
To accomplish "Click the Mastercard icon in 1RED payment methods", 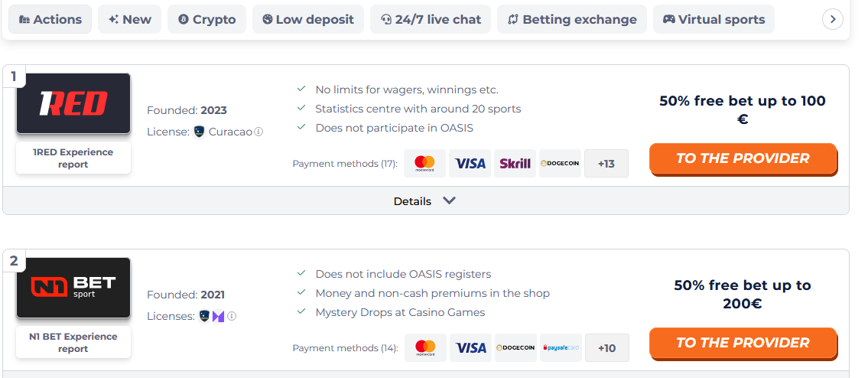I will [424, 164].
